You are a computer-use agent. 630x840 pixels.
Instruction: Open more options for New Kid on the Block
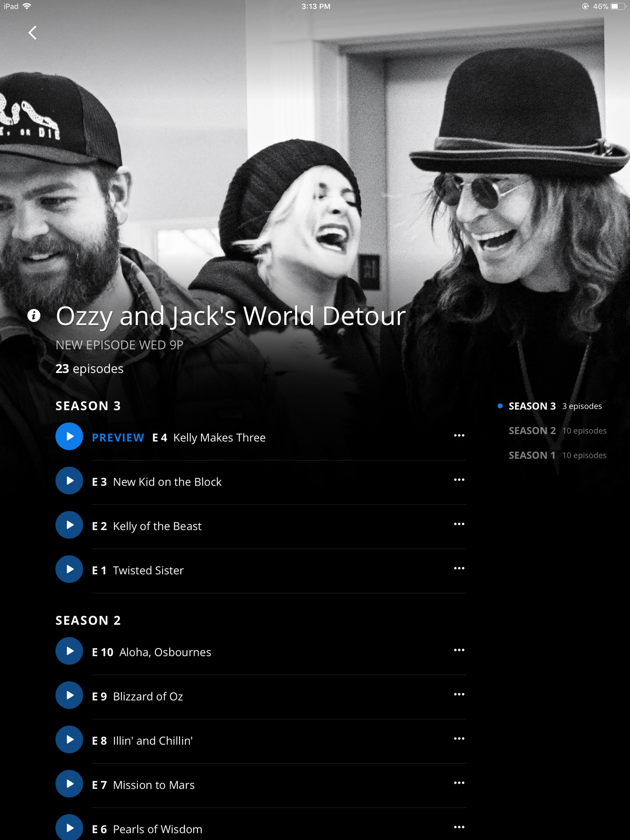[459, 480]
